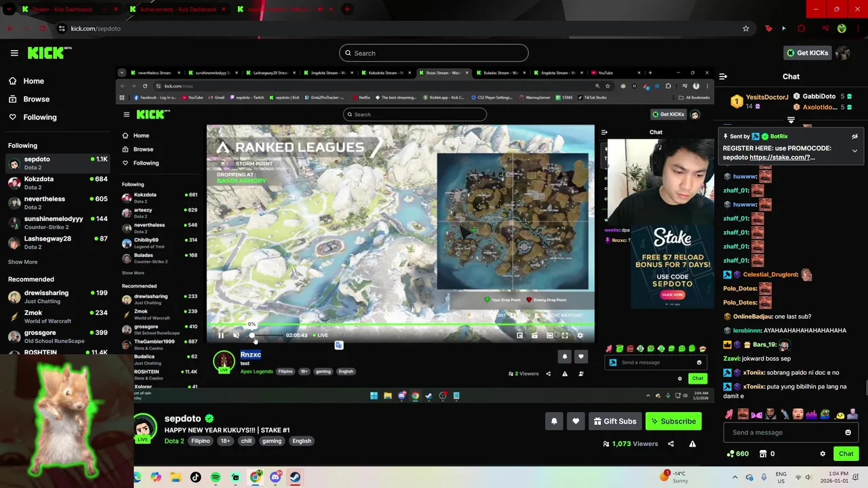Open channel points balance showing 660

[737, 453]
